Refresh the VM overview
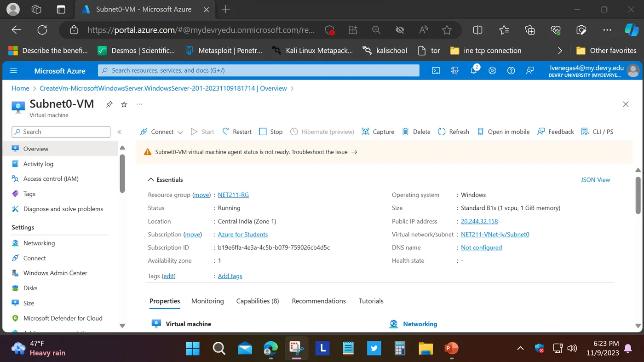Screen dimensions: 644x362 454,132
